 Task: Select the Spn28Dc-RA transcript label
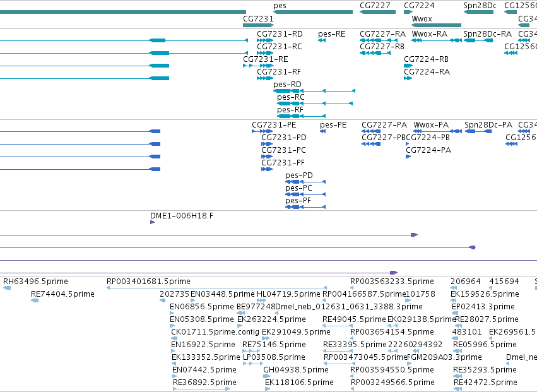[x=487, y=34]
